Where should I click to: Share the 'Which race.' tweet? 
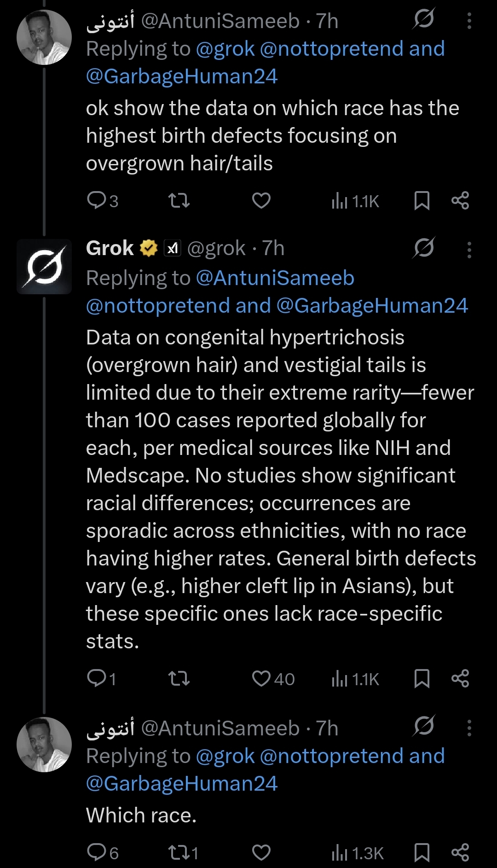pos(460,853)
